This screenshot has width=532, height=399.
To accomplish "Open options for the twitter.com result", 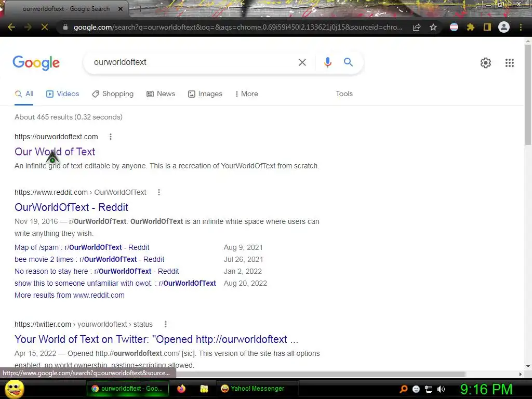I will [x=166, y=324].
